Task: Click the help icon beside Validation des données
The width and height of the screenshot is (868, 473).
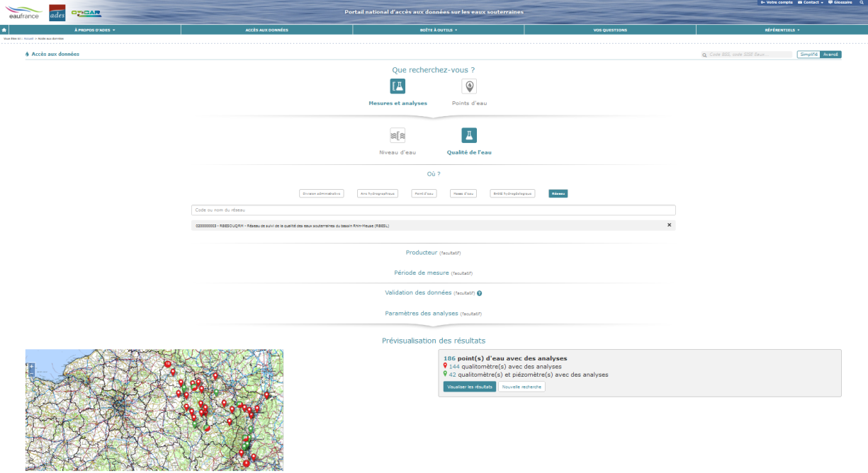Action: [x=480, y=293]
